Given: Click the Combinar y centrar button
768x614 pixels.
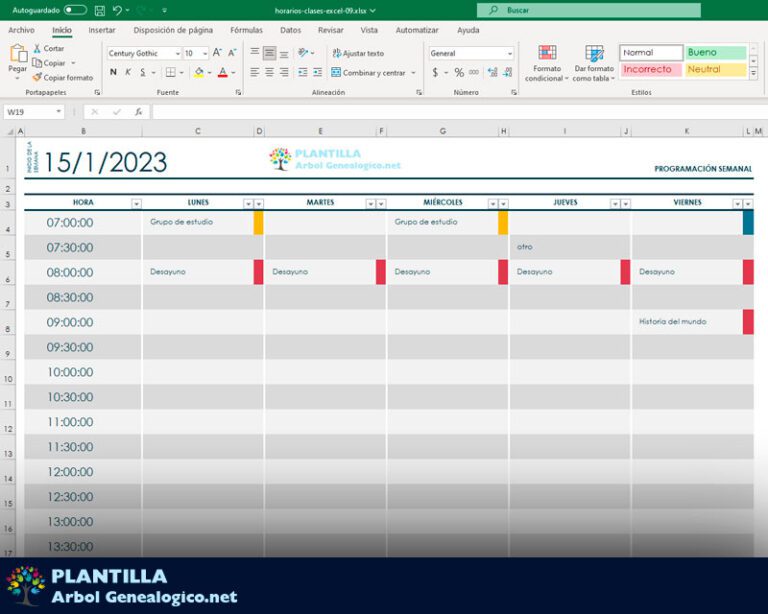Looking at the screenshot, I should 368,72.
